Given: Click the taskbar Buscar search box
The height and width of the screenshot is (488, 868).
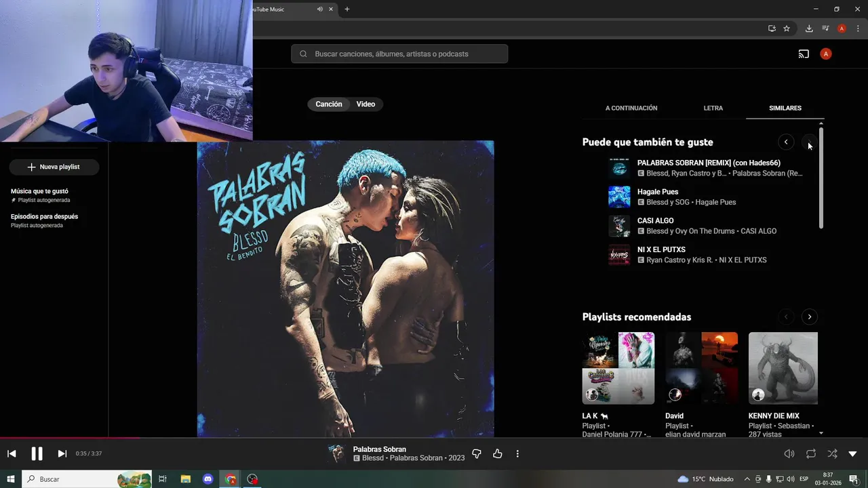Looking at the screenshot, I should [87, 479].
